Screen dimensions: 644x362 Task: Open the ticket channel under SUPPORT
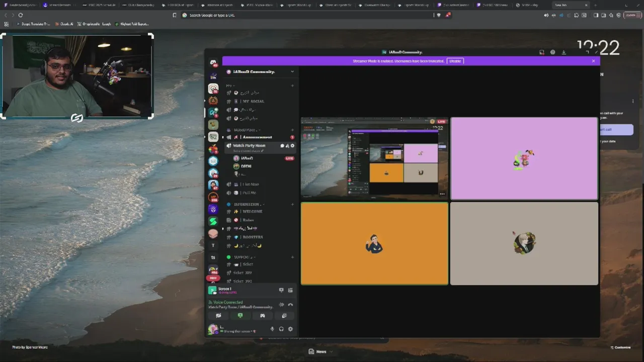[260, 264]
